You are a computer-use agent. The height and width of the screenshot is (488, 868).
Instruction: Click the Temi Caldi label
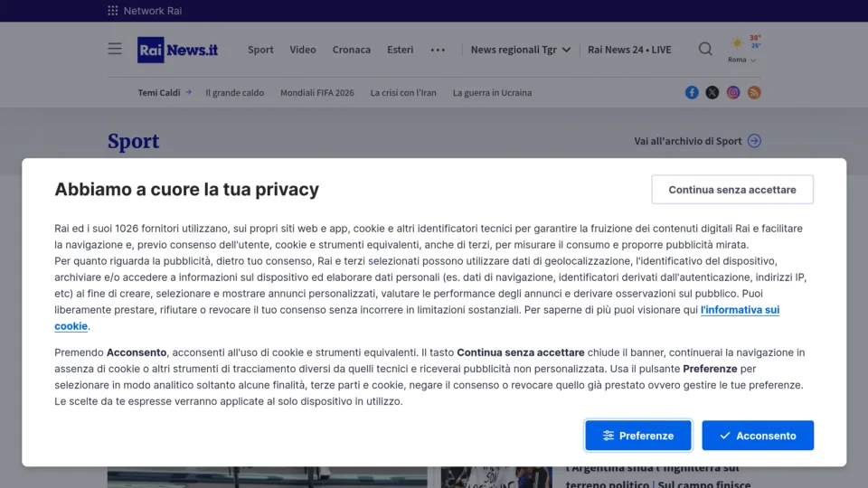click(x=159, y=92)
